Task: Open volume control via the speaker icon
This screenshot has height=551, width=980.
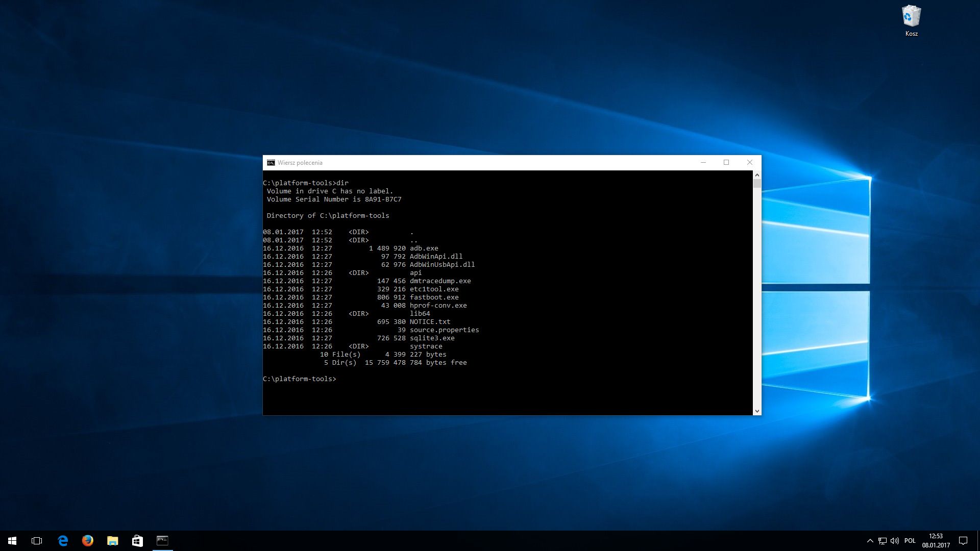Action: [x=895, y=541]
